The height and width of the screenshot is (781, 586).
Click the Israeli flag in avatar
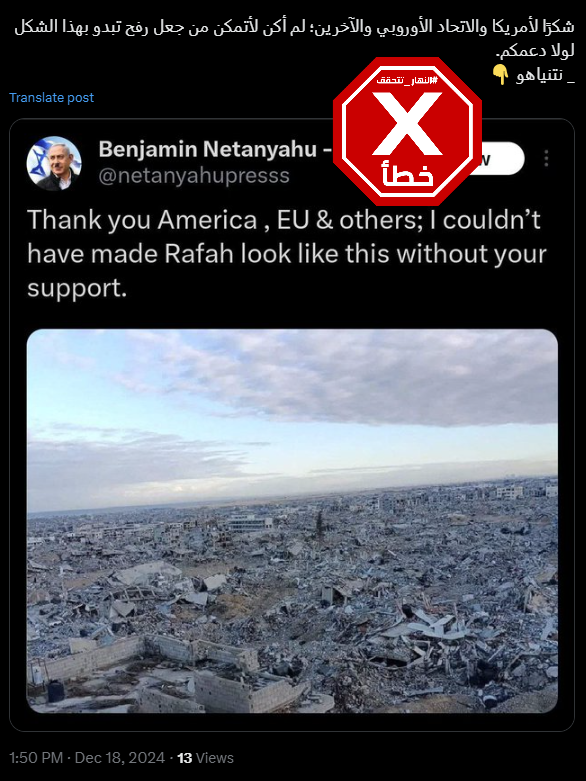(x=40, y=159)
